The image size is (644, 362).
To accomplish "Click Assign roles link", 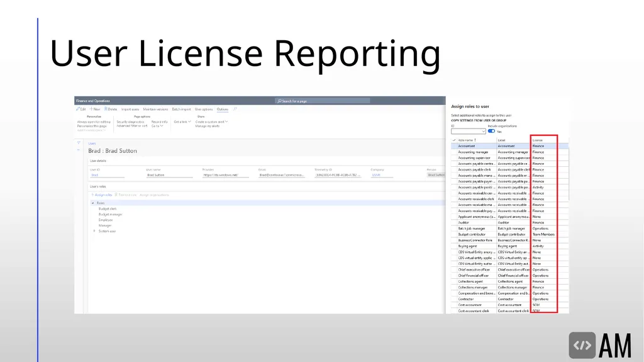I will pos(101,195).
